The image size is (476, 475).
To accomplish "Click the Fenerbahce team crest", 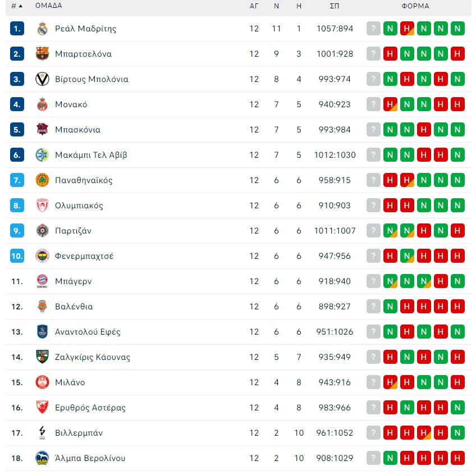I will [42, 256].
